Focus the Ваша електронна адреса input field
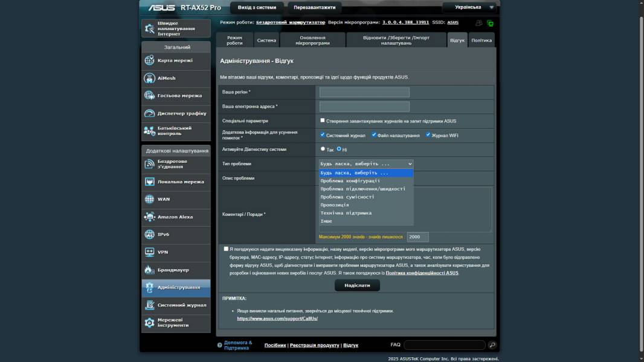This screenshot has width=644, height=362. coord(364,106)
